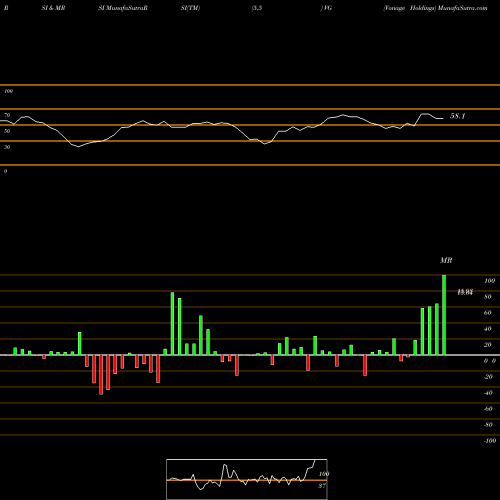Click the 70 level label on RSI axis
This screenshot has height=500, width=500.
[x=7, y=115]
